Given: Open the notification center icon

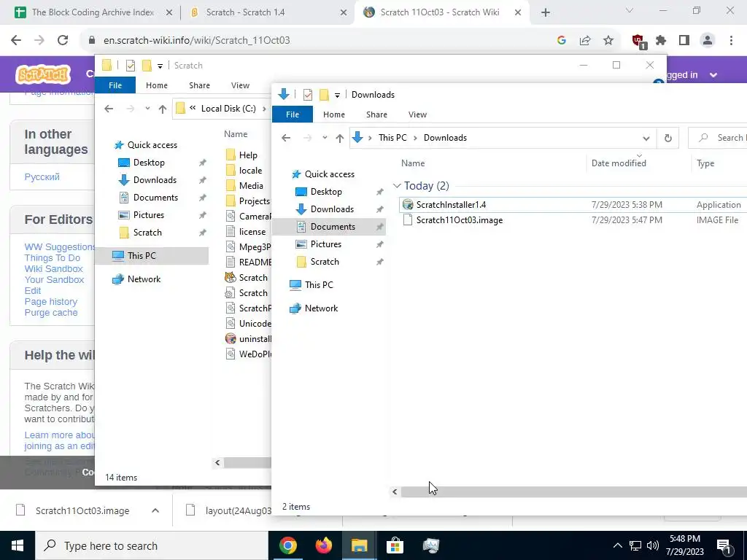Looking at the screenshot, I should (724, 545).
